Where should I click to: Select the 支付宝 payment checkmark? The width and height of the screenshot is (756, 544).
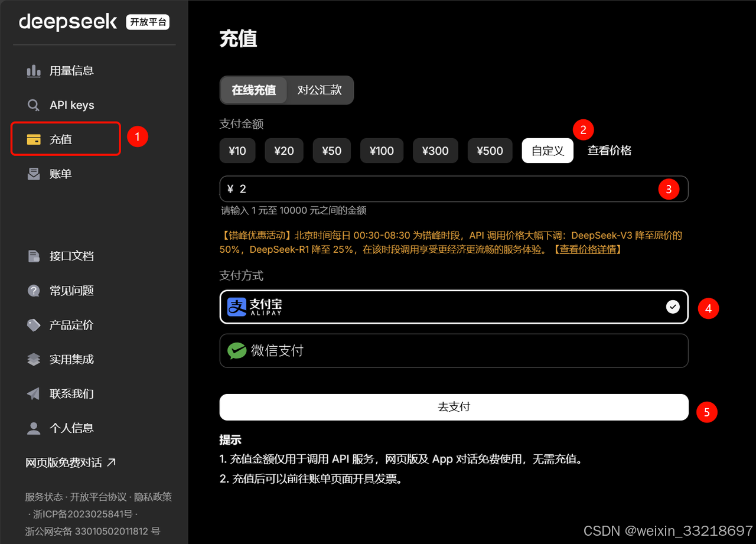673,307
